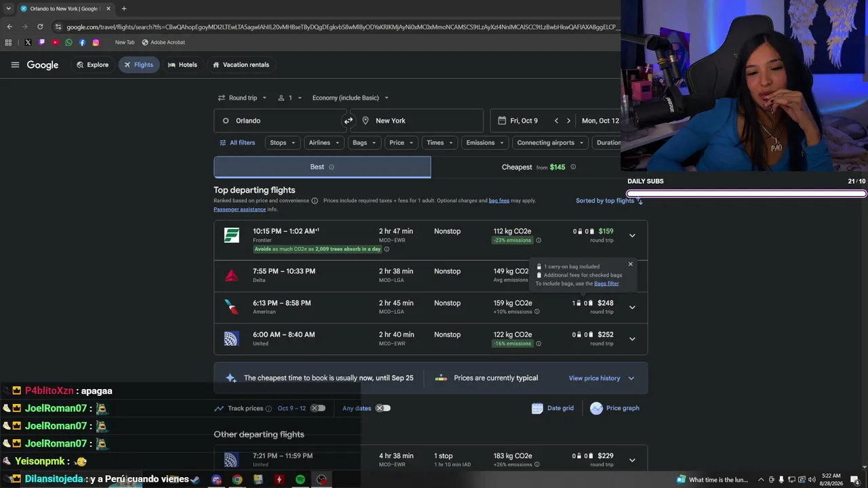This screenshot has height=488, width=868.
Task: Open the WhatsApp bookmark
Action: 68,42
